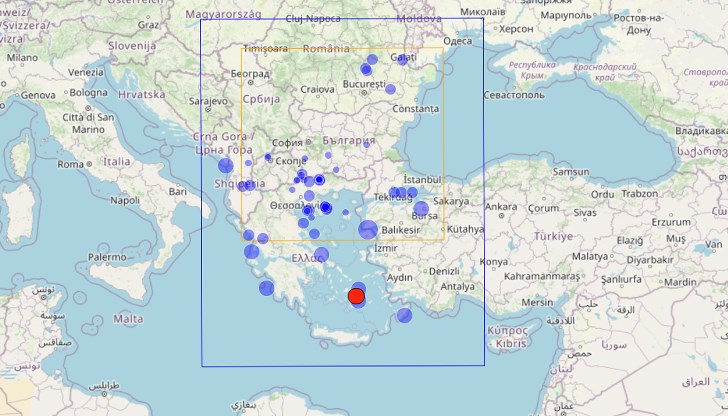Click the blue marker beside Galați
The height and width of the screenshot is (416, 728).
click(x=402, y=59)
